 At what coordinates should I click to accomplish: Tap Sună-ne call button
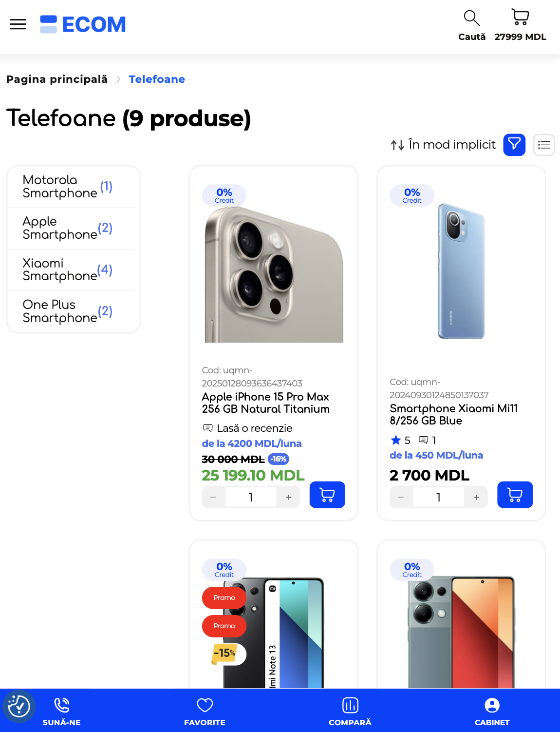[62, 711]
